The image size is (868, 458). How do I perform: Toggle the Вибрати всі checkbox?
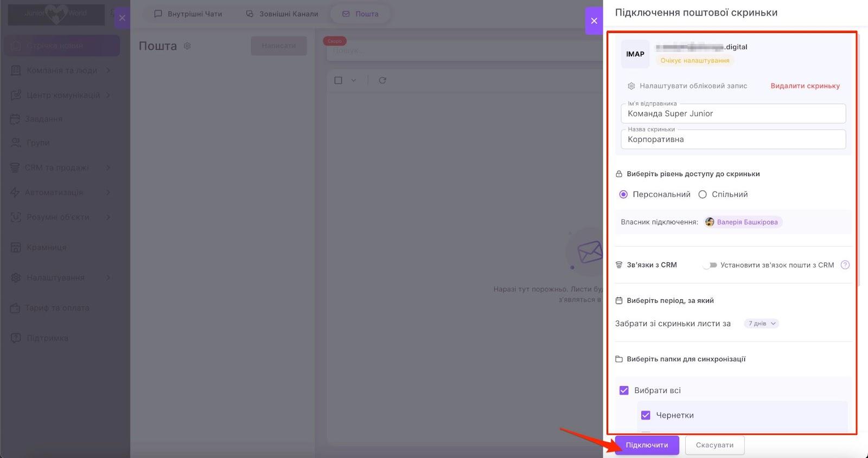624,390
